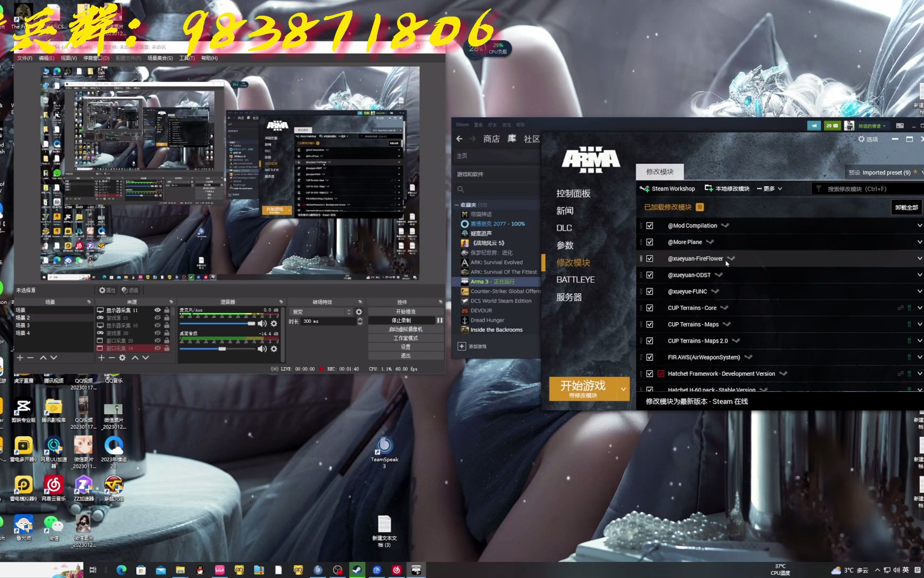The image size is (924, 578).
Task: Add a new OBS scene with plus
Action: pyautogui.click(x=20, y=358)
